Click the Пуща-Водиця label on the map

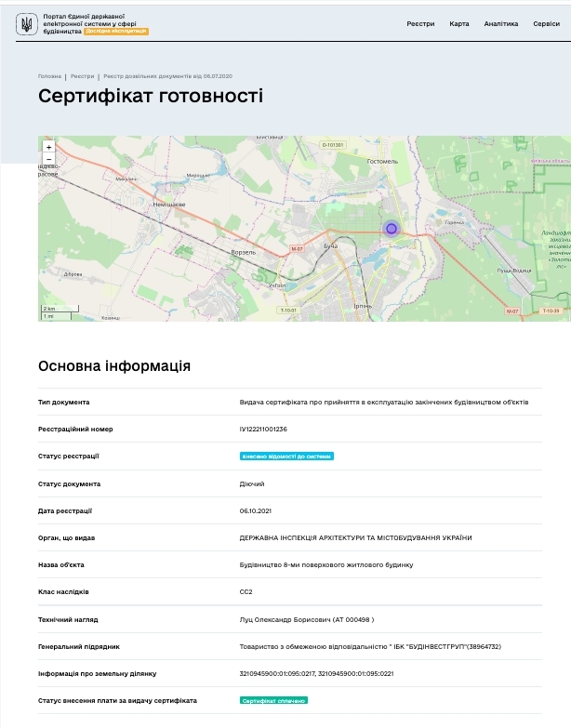514,271
